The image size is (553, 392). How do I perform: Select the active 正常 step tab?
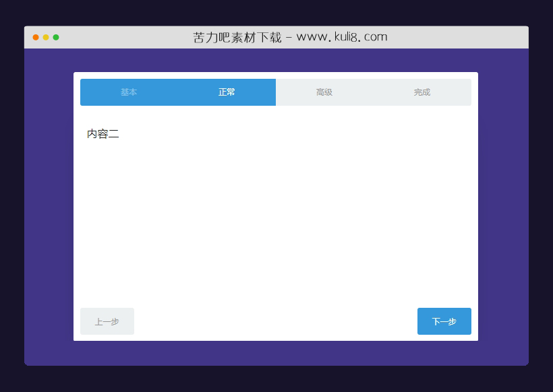click(x=227, y=92)
